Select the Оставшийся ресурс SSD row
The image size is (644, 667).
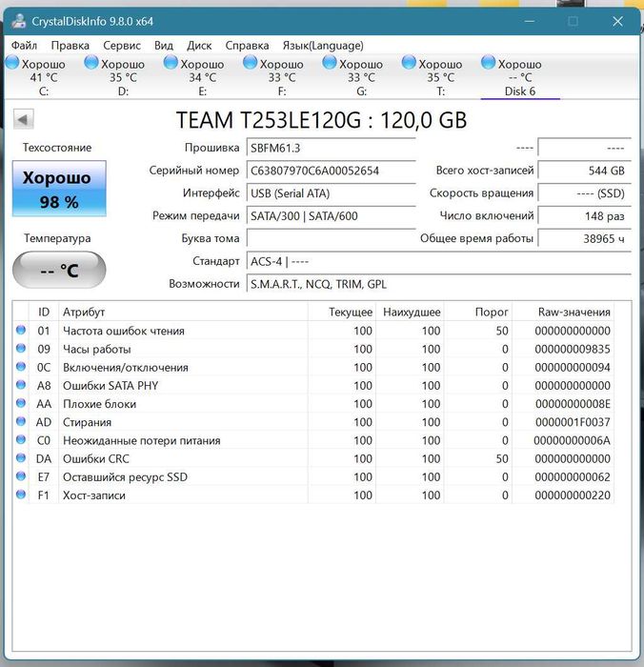[x=313, y=476]
